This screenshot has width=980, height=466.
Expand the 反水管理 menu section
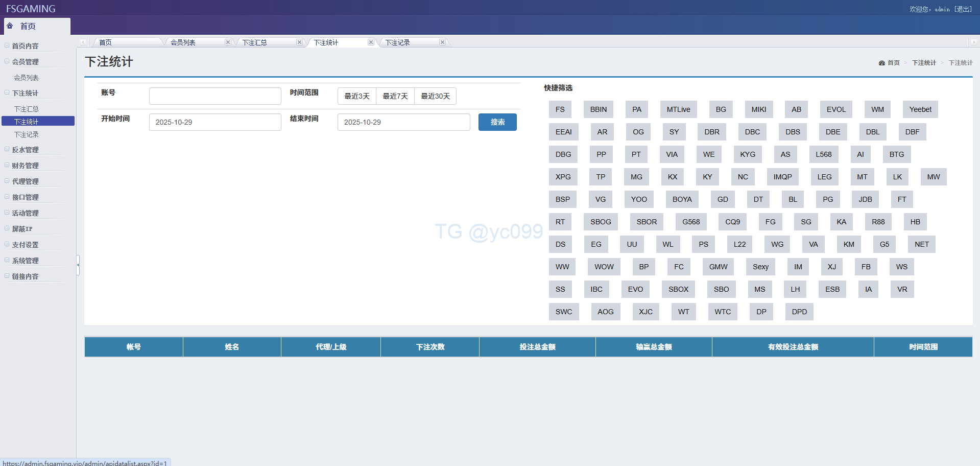coord(25,150)
